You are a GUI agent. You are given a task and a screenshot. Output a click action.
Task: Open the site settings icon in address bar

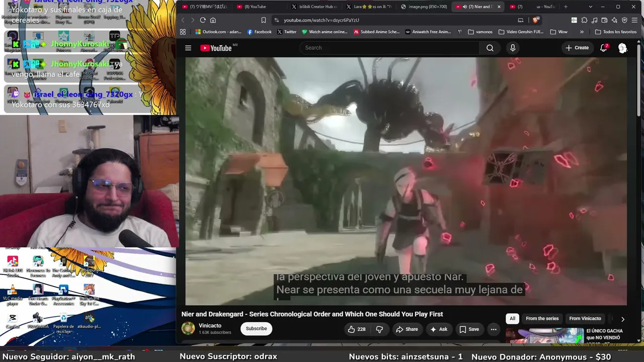pyautogui.click(x=276, y=20)
